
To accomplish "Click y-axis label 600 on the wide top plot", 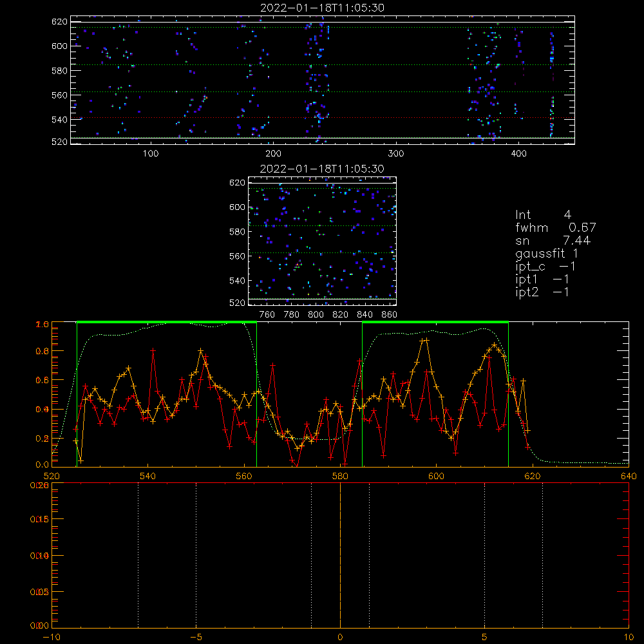I will click(x=59, y=46).
